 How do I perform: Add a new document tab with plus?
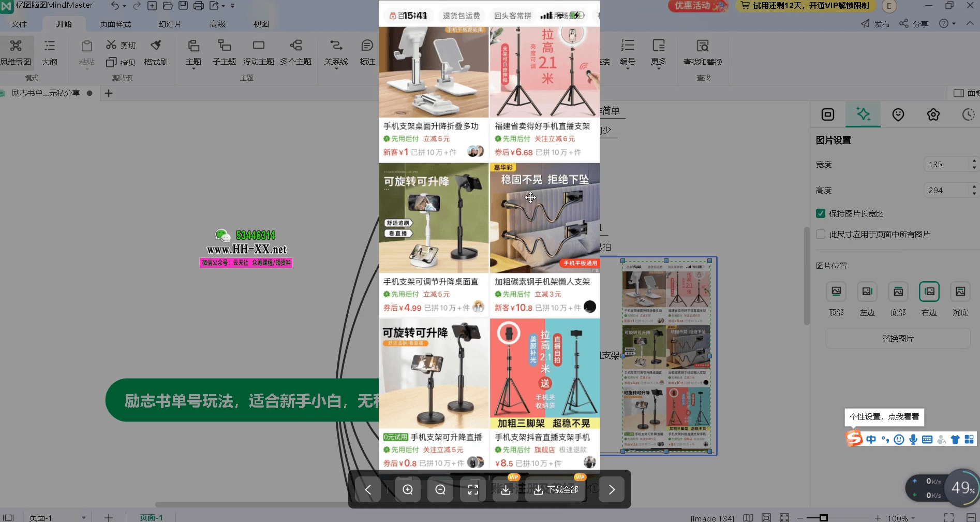[109, 93]
